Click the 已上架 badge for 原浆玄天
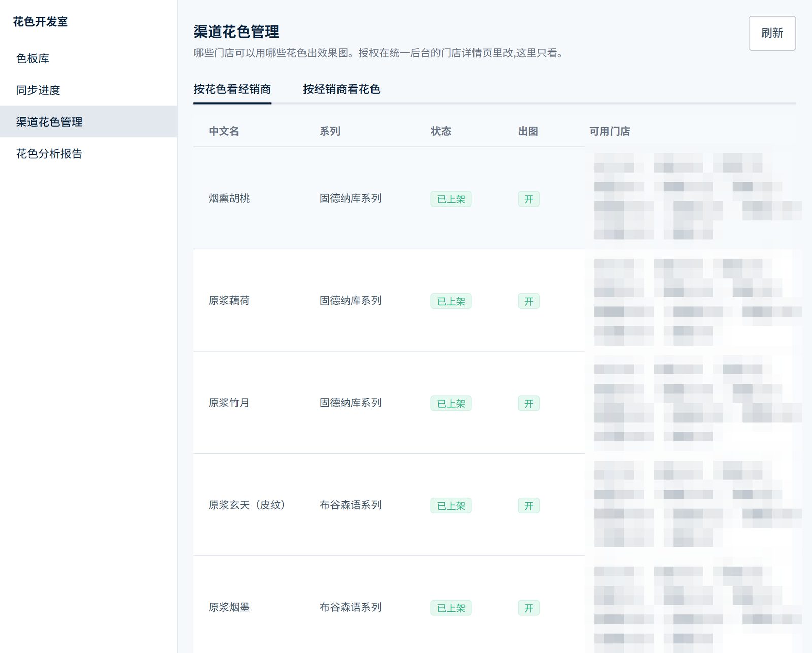812x653 pixels. click(451, 506)
